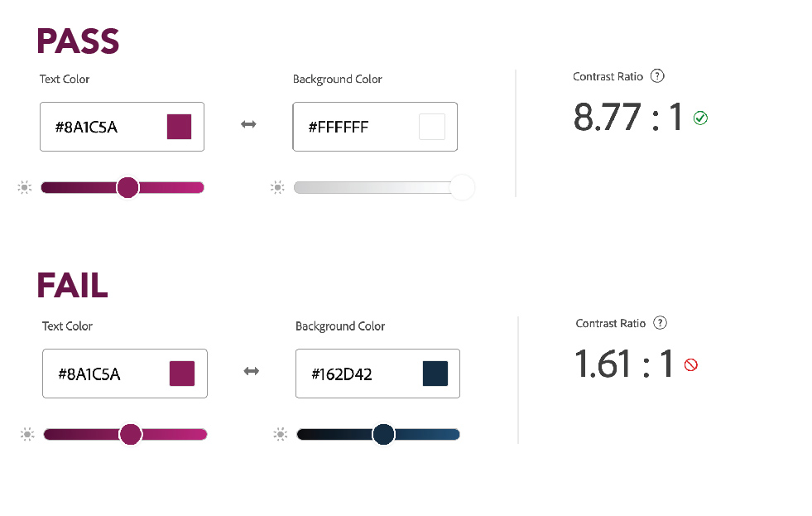Select the magenta text color swatch in FAIL

click(182, 374)
